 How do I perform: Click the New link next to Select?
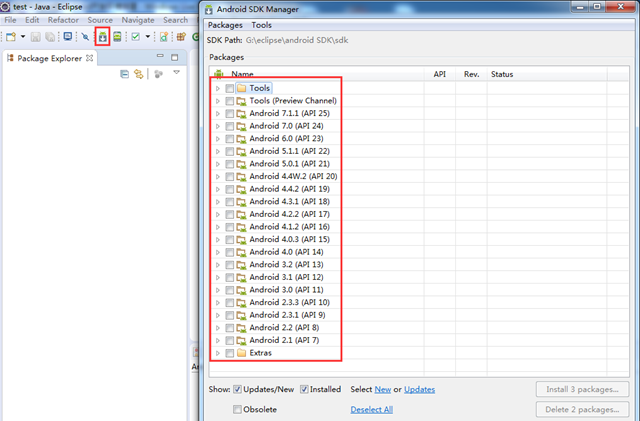tap(383, 390)
